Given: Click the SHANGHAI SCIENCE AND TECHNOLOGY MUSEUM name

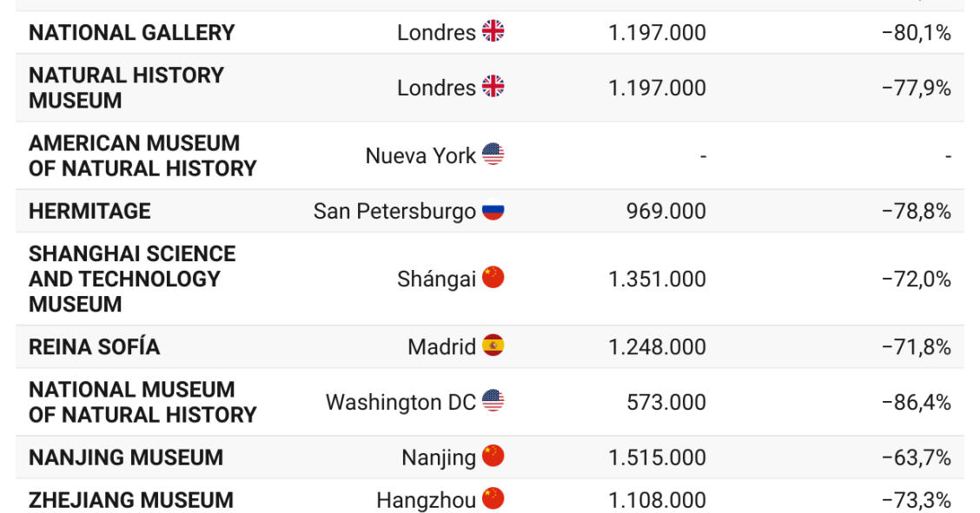Looking at the screenshot, I should (x=132, y=279).
